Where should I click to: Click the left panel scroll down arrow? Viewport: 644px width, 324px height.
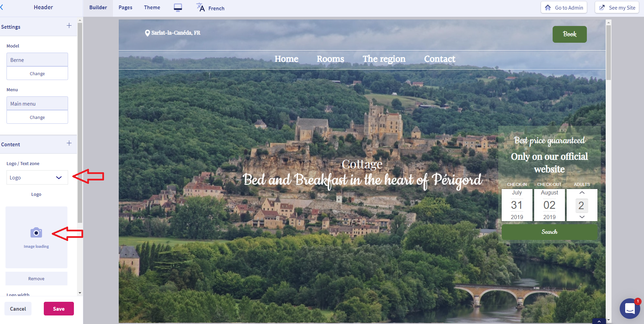pos(80,293)
